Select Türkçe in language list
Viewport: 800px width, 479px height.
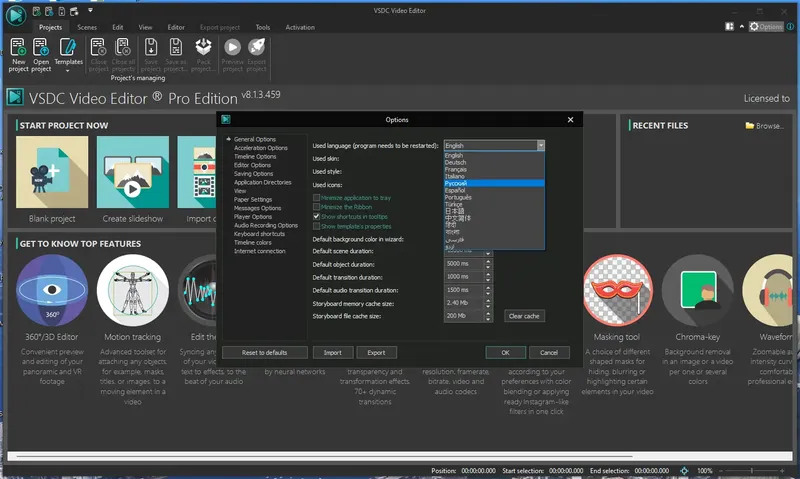(x=494, y=204)
